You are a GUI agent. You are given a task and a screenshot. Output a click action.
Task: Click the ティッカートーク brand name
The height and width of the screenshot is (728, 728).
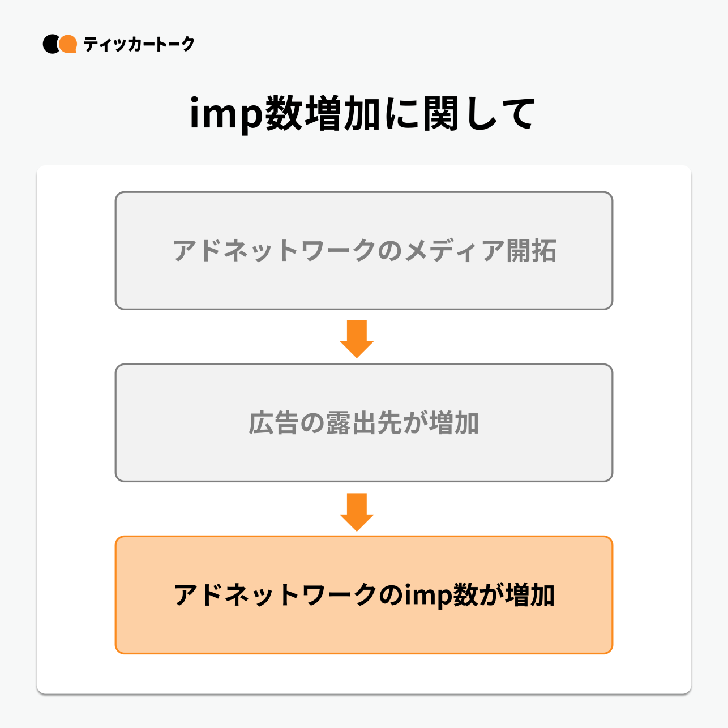click(139, 44)
